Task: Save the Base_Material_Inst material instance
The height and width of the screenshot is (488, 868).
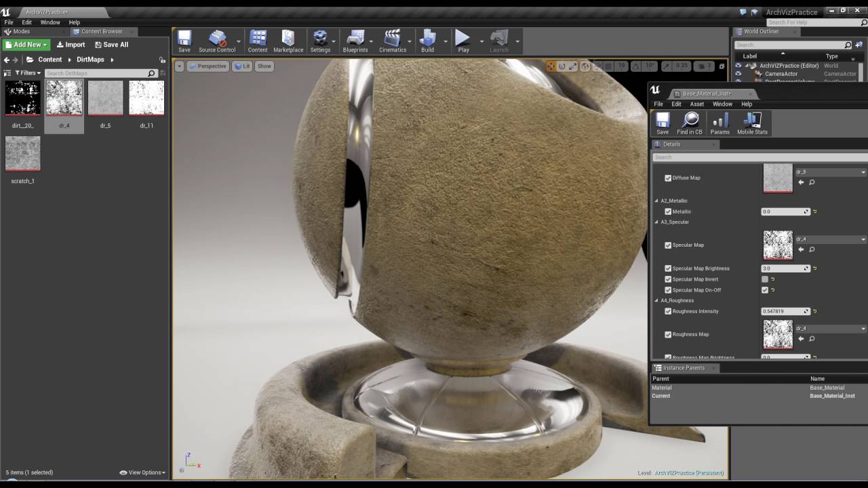Action: [x=663, y=123]
